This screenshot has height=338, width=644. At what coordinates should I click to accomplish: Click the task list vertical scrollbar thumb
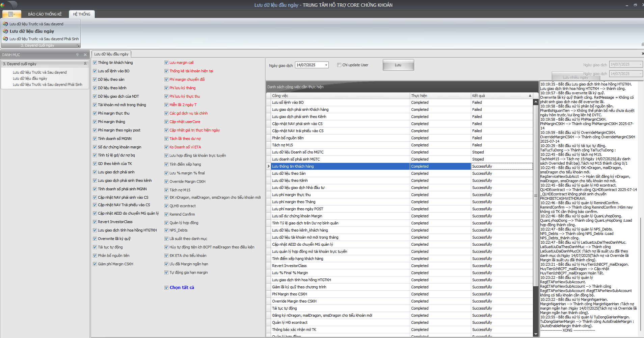536,195
